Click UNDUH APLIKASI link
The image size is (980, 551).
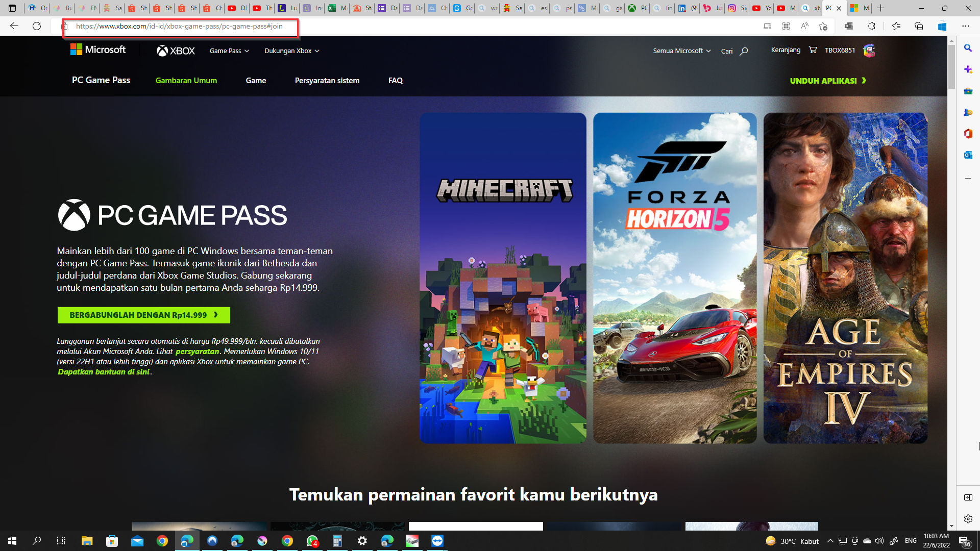[828, 81]
